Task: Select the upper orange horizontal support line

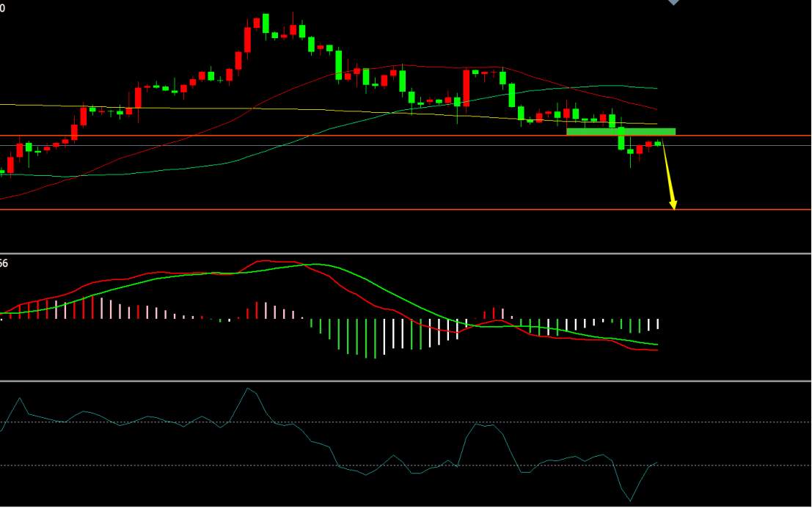Action: 406,136
